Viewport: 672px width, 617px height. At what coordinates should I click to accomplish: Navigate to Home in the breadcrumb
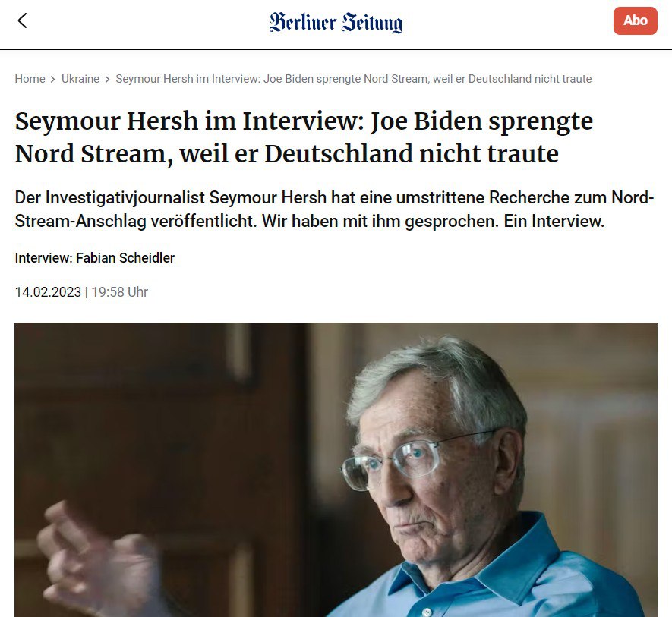[x=30, y=79]
